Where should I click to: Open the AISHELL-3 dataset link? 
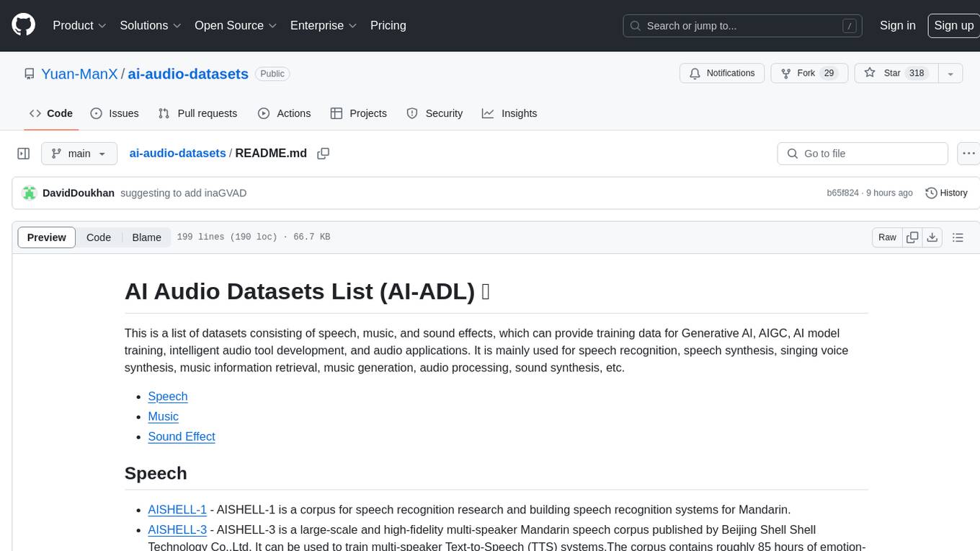177,529
